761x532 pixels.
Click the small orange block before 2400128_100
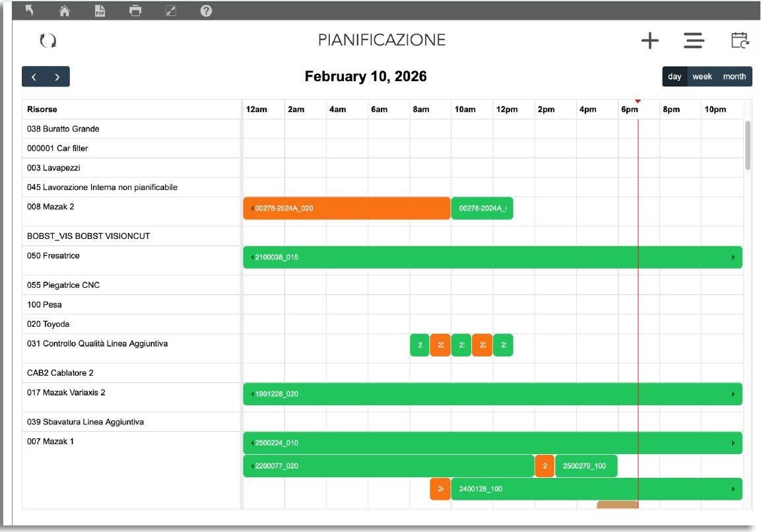click(x=440, y=489)
